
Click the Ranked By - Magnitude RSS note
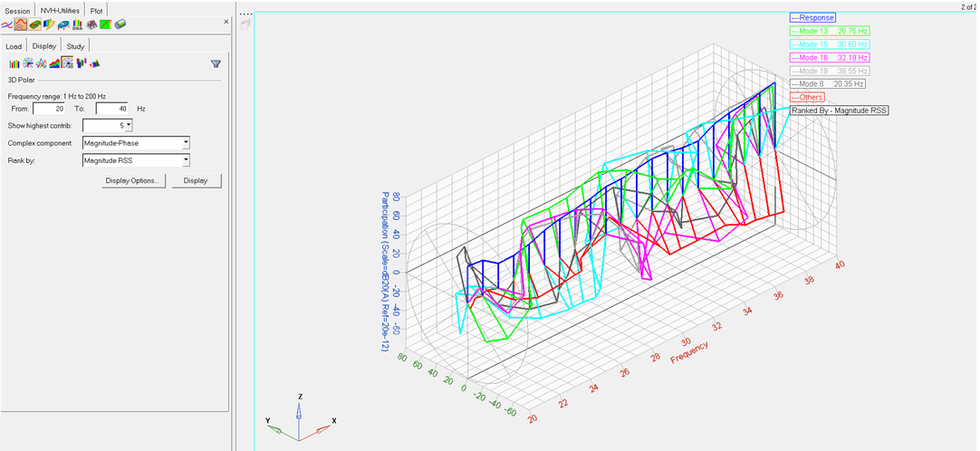pyautogui.click(x=840, y=110)
